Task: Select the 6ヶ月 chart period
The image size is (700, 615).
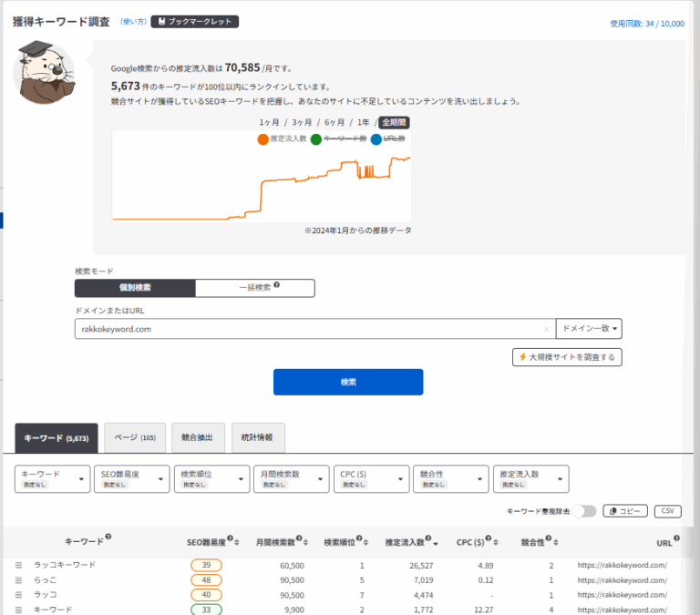Action: click(335, 122)
